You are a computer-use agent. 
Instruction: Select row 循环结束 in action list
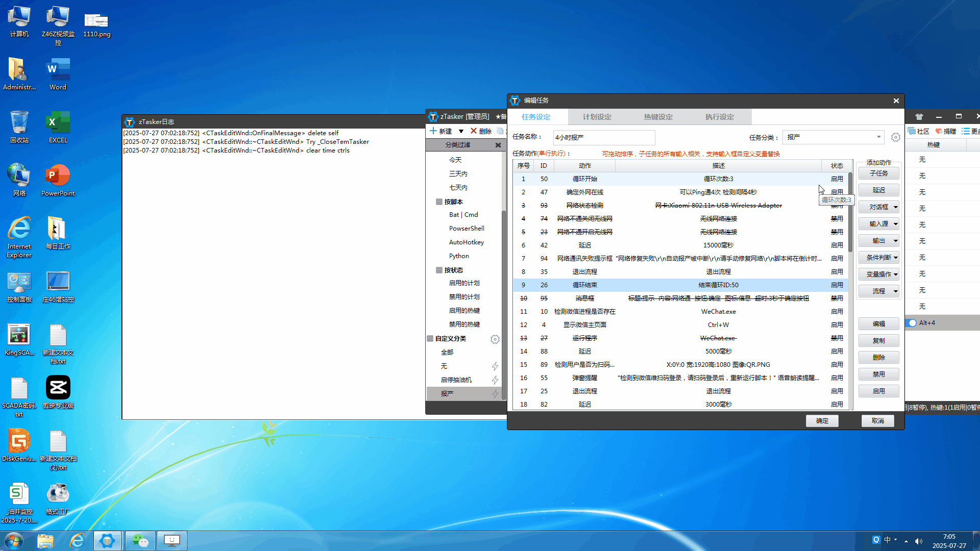(x=680, y=285)
